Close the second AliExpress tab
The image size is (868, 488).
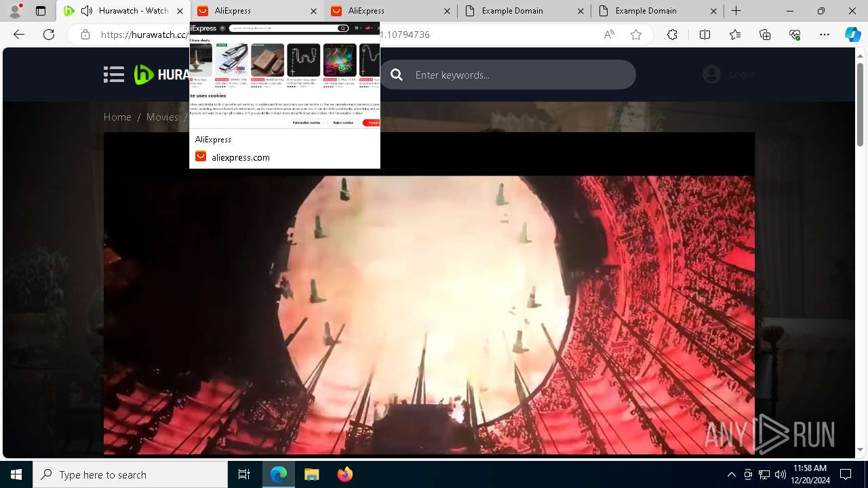tap(447, 11)
